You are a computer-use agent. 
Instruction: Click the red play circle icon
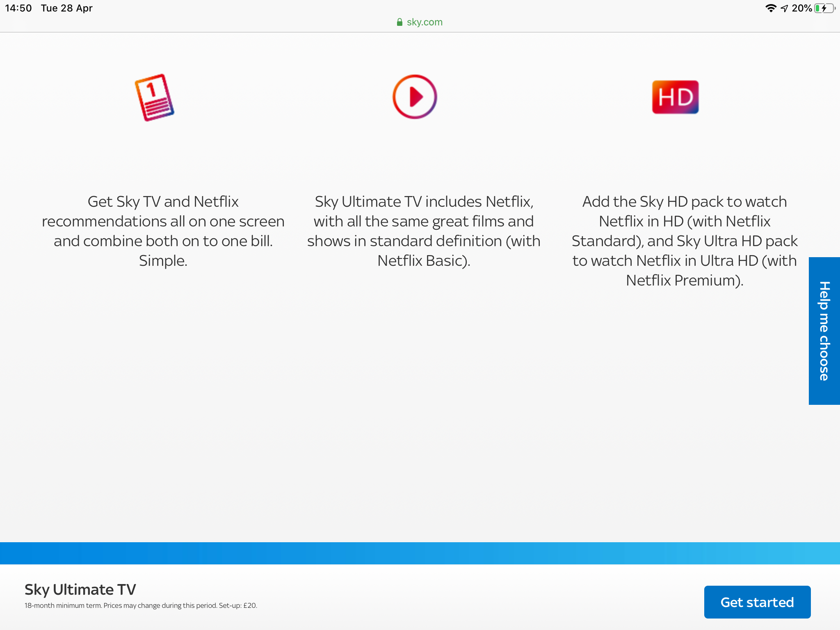pyautogui.click(x=415, y=97)
